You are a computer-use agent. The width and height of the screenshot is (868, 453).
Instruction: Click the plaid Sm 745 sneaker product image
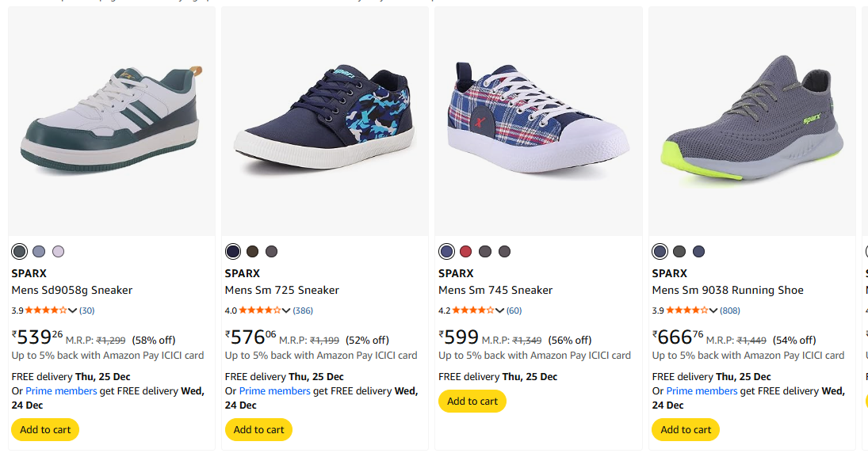pyautogui.click(x=538, y=119)
